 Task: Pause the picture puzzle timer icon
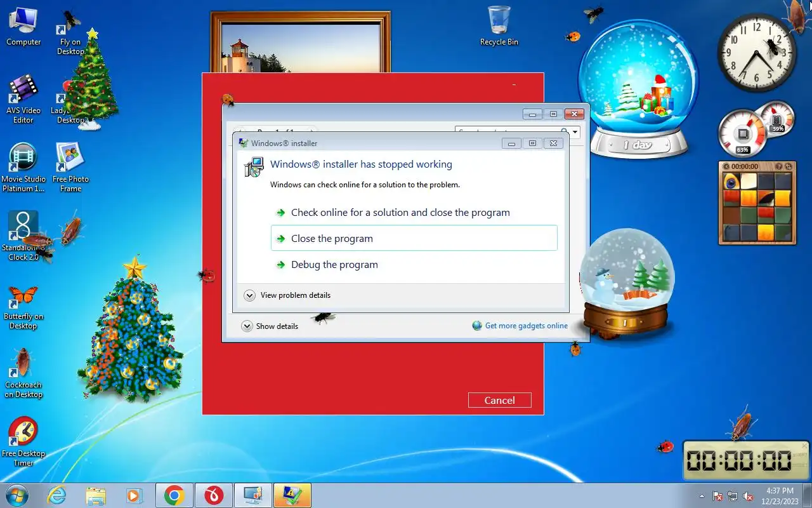727,166
